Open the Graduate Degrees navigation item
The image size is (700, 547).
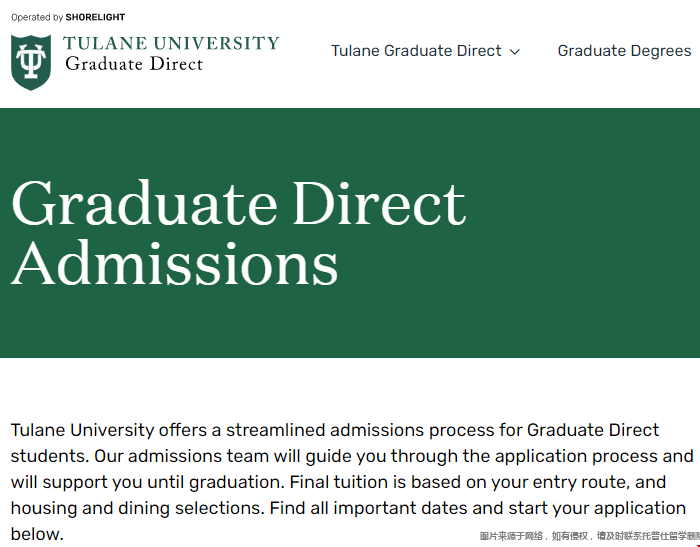pos(624,51)
